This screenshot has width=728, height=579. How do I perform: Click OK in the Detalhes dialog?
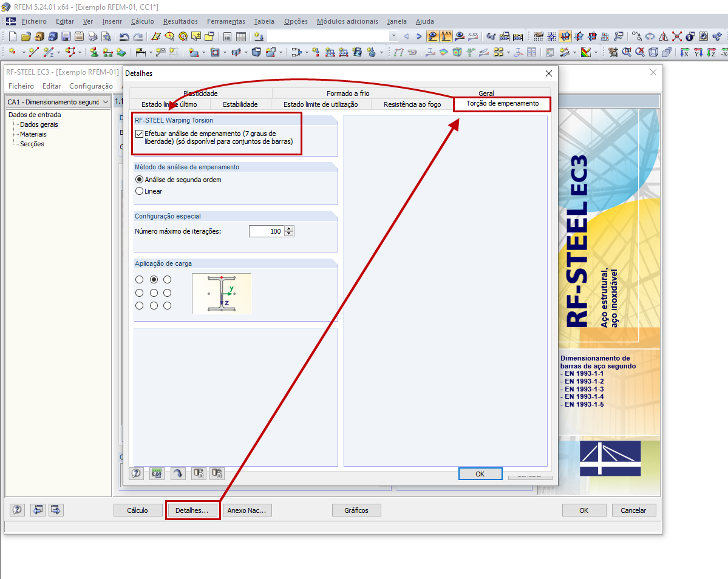click(x=480, y=473)
